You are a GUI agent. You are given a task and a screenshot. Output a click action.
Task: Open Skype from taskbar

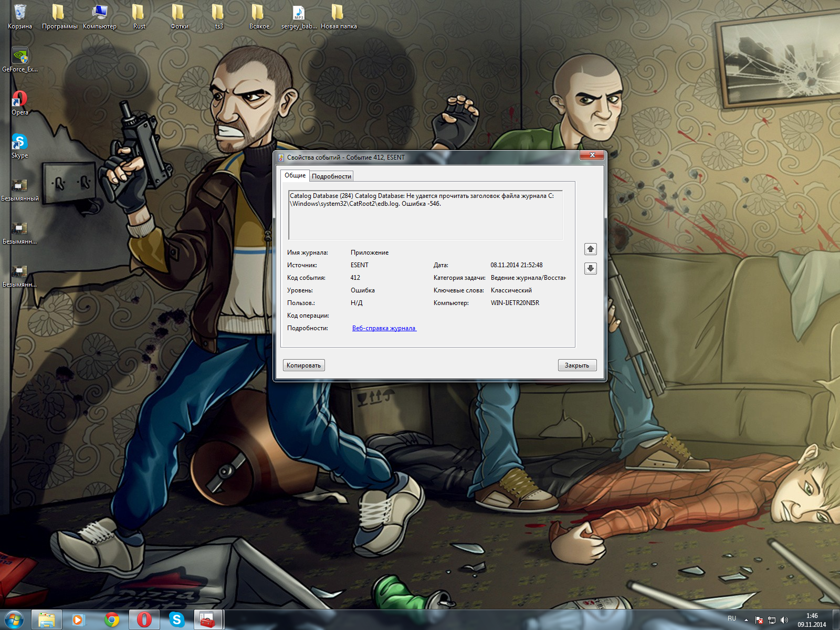pos(177,619)
